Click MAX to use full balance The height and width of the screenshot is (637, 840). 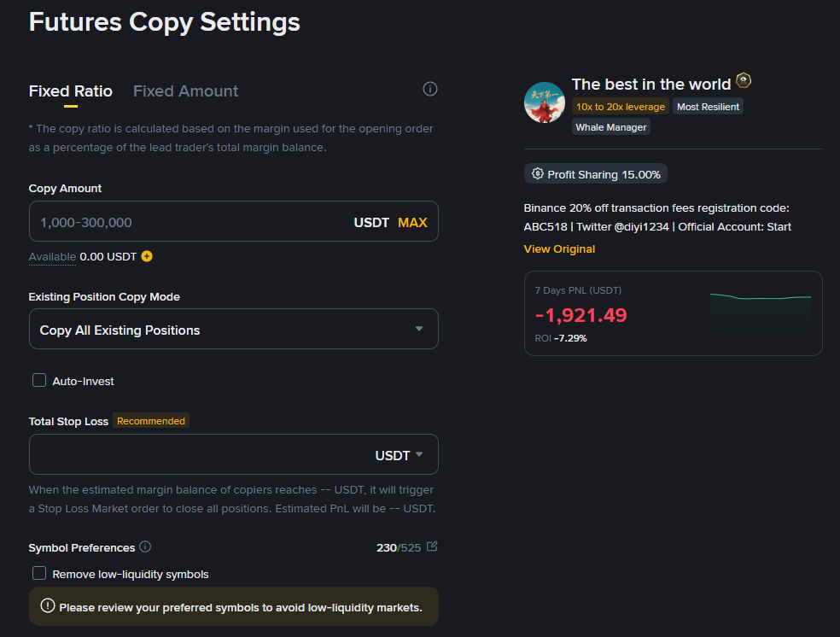point(412,222)
